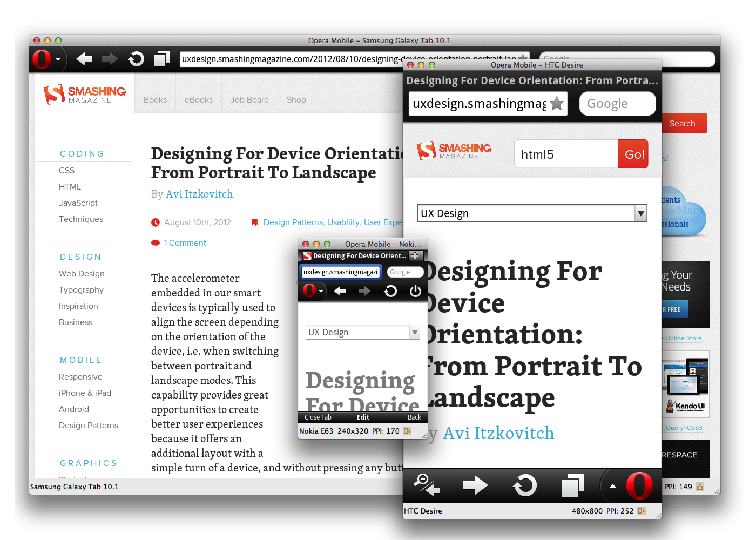Bookmark page with star in HTC Desire window
This screenshot has width=756, height=540.
click(557, 103)
